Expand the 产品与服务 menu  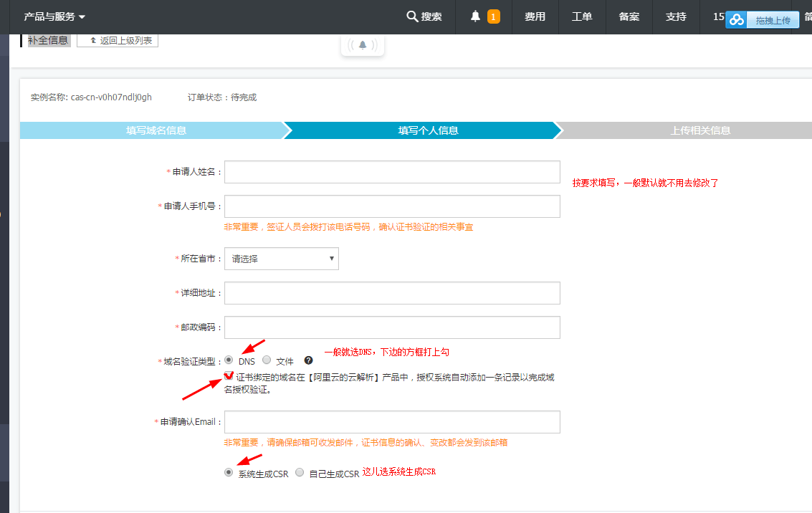[54, 17]
